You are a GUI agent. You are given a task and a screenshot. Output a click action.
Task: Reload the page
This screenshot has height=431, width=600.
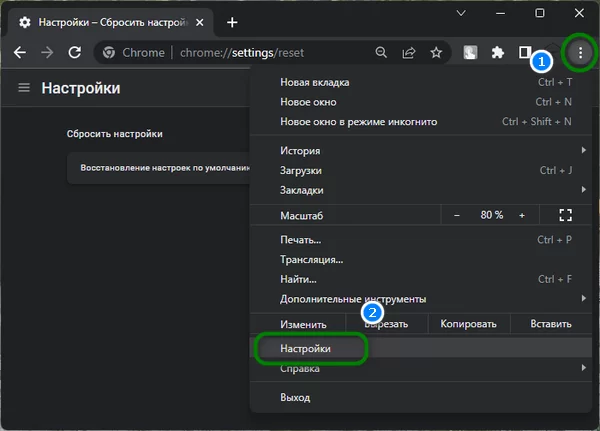click(74, 52)
